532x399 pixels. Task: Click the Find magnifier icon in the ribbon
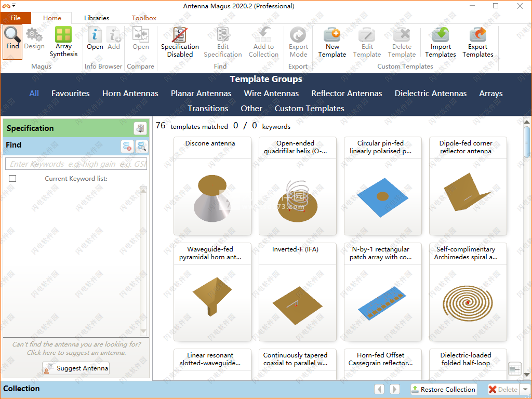click(x=12, y=42)
